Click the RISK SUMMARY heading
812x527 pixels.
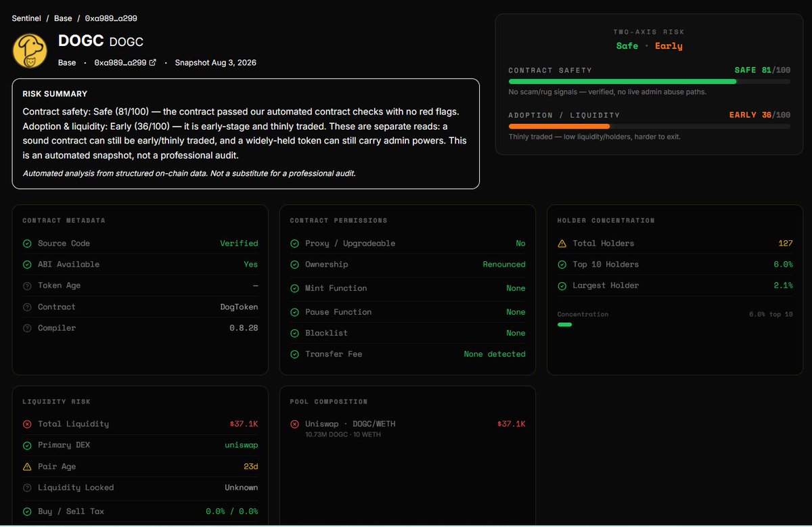point(55,94)
